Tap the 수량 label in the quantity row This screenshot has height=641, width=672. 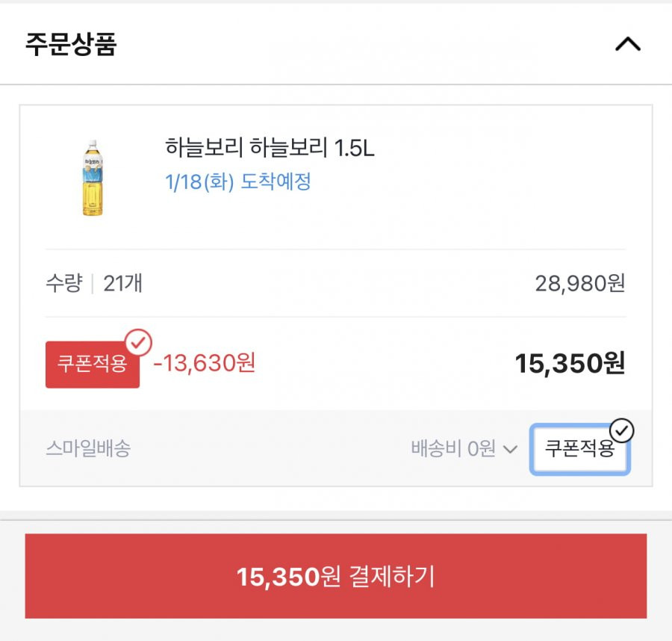click(64, 283)
